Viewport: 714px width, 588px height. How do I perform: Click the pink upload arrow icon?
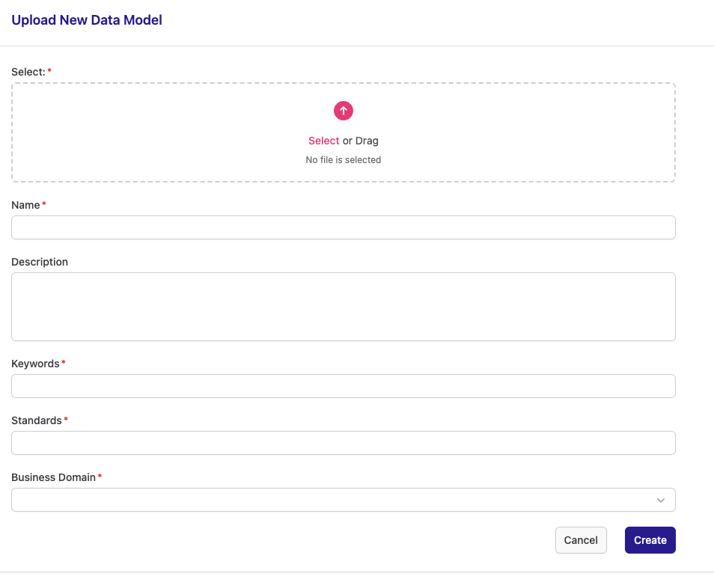point(344,111)
